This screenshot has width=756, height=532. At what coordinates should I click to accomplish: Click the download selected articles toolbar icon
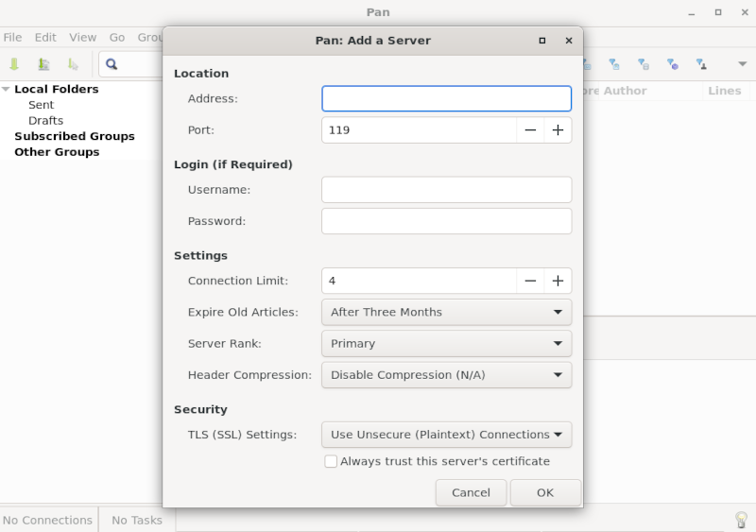[x=73, y=64]
